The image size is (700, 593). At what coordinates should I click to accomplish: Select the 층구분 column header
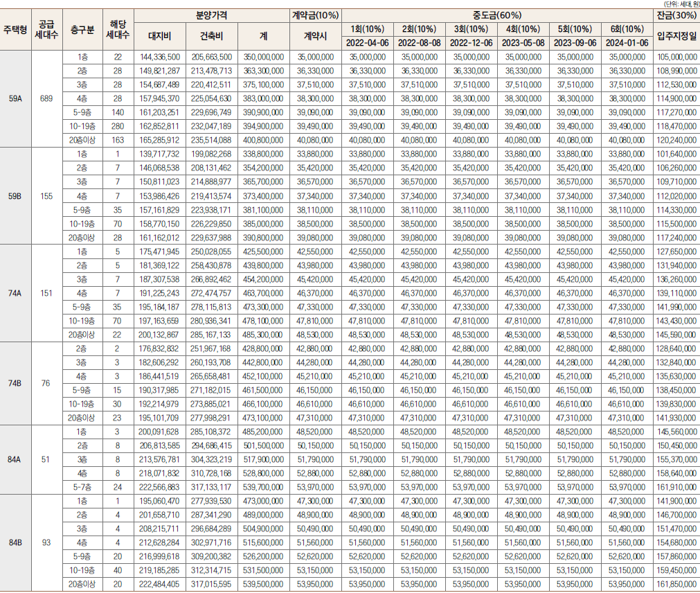82,30
